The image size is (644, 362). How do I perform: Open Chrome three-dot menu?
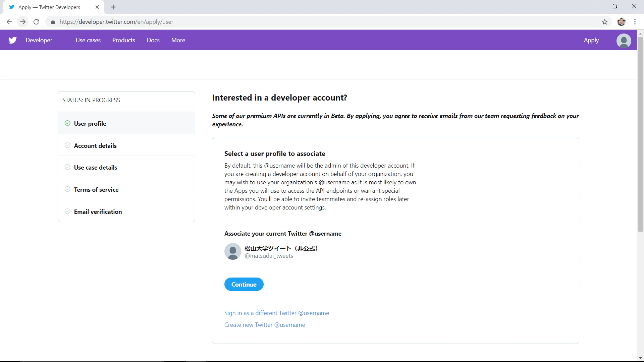coord(635,22)
